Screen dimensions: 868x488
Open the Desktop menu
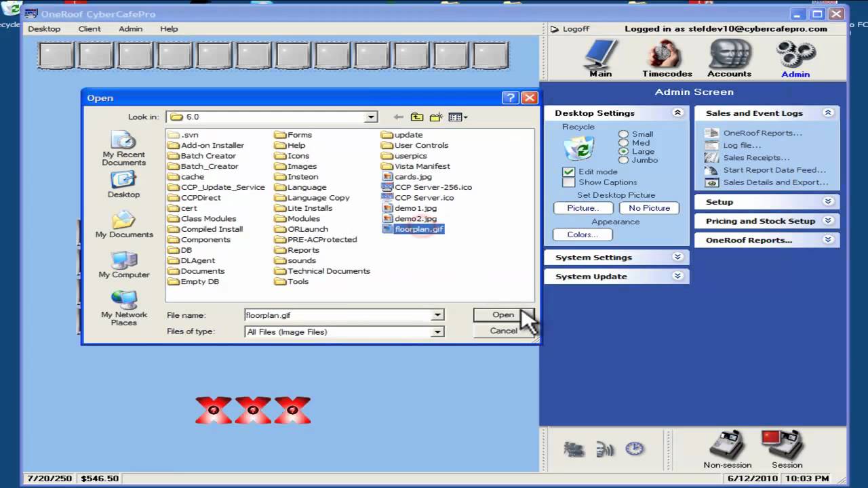click(44, 29)
